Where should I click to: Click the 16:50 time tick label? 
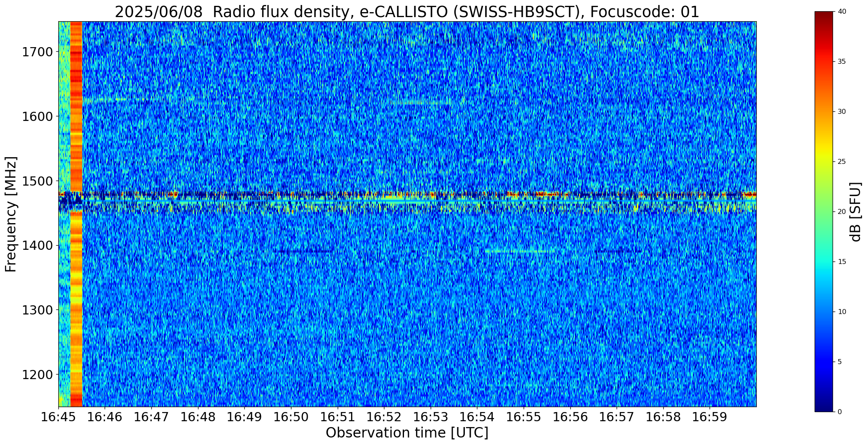291,417
